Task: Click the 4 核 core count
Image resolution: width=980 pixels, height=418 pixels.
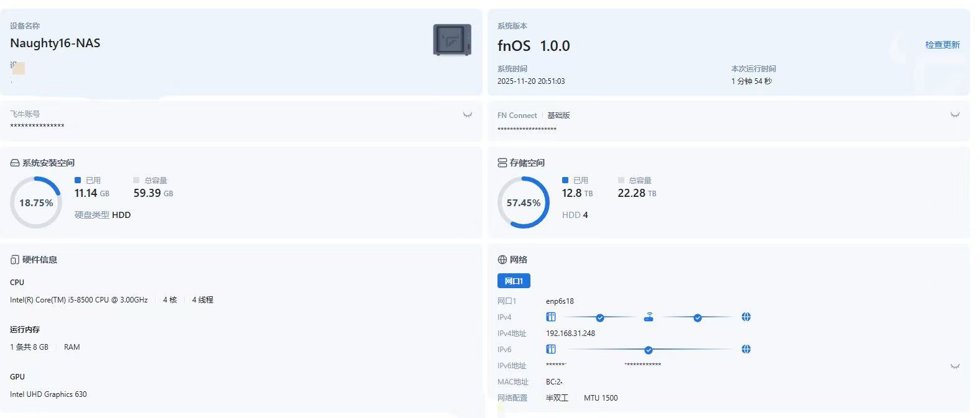Action: point(170,300)
